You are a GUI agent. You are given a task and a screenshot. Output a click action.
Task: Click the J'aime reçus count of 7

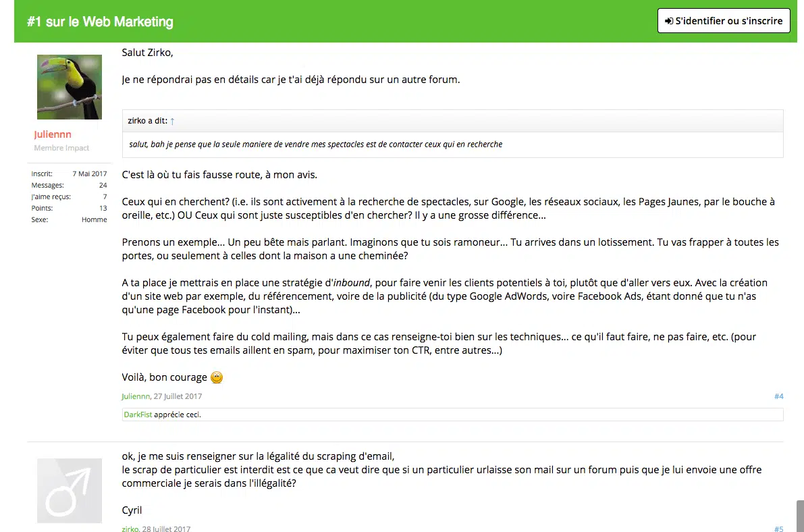click(x=105, y=196)
